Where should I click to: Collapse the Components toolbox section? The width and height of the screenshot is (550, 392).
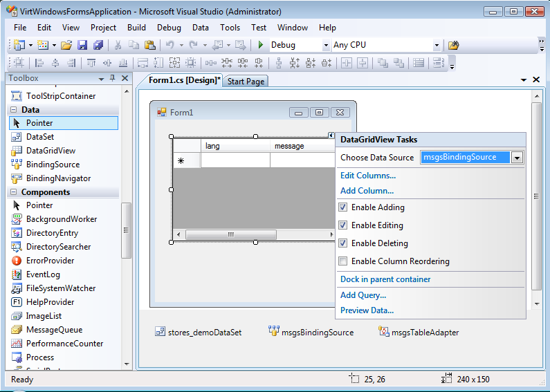(x=14, y=192)
